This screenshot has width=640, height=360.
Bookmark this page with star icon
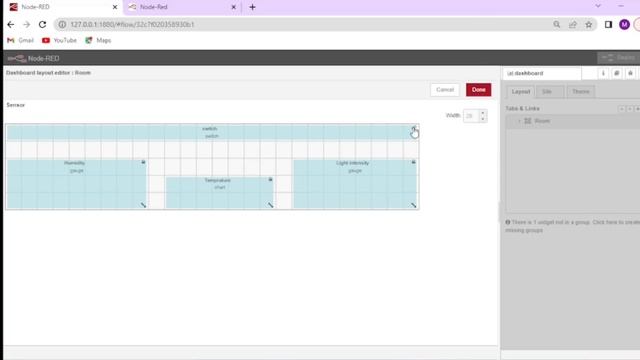point(589,24)
